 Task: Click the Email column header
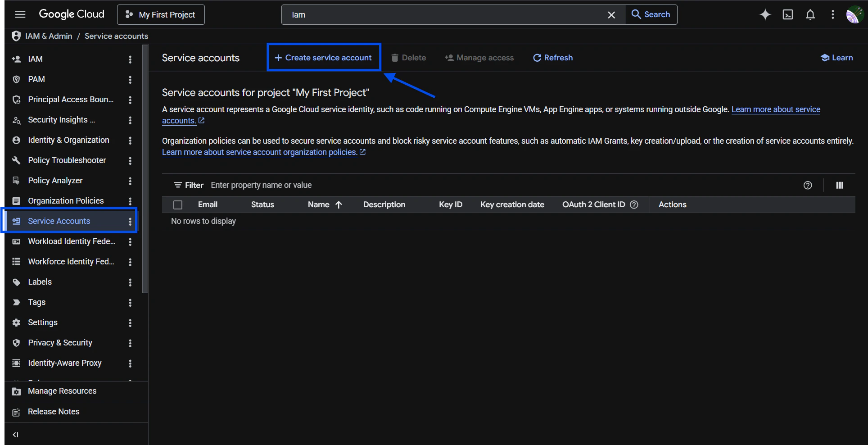click(208, 204)
